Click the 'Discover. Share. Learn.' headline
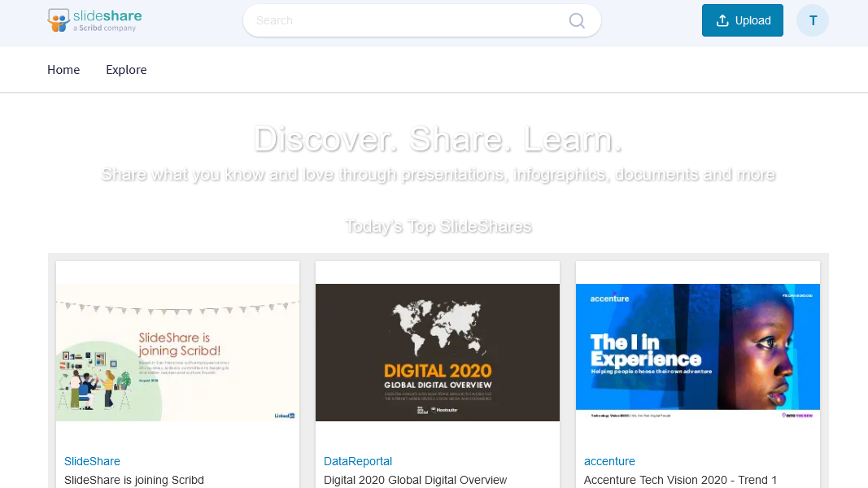Viewport: 868px width, 488px height. [438, 139]
